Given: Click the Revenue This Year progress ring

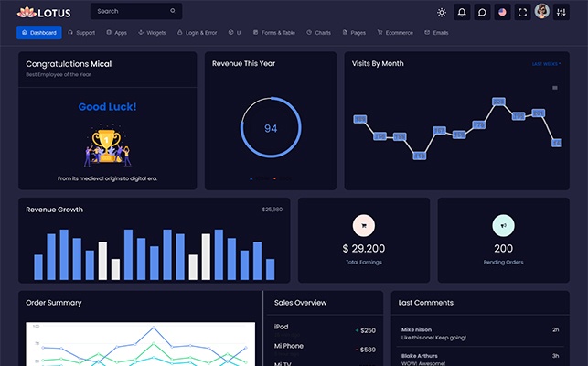Looking at the screenshot, I should [x=271, y=128].
